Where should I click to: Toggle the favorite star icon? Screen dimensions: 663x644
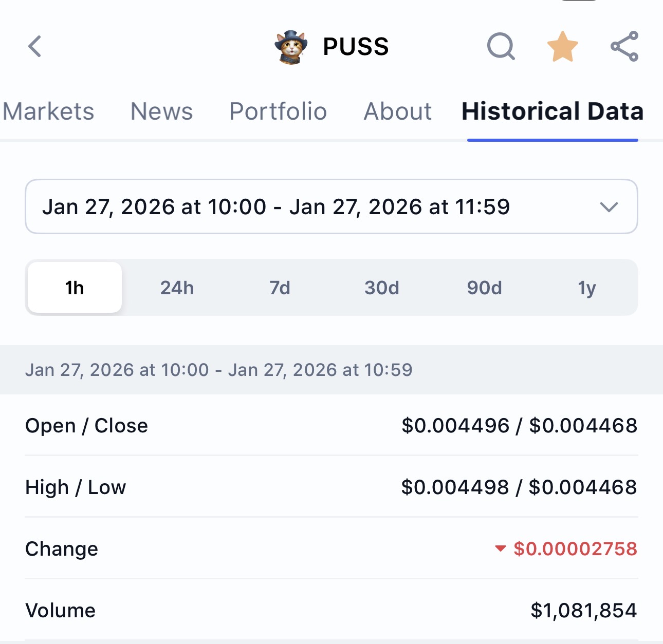pyautogui.click(x=562, y=46)
